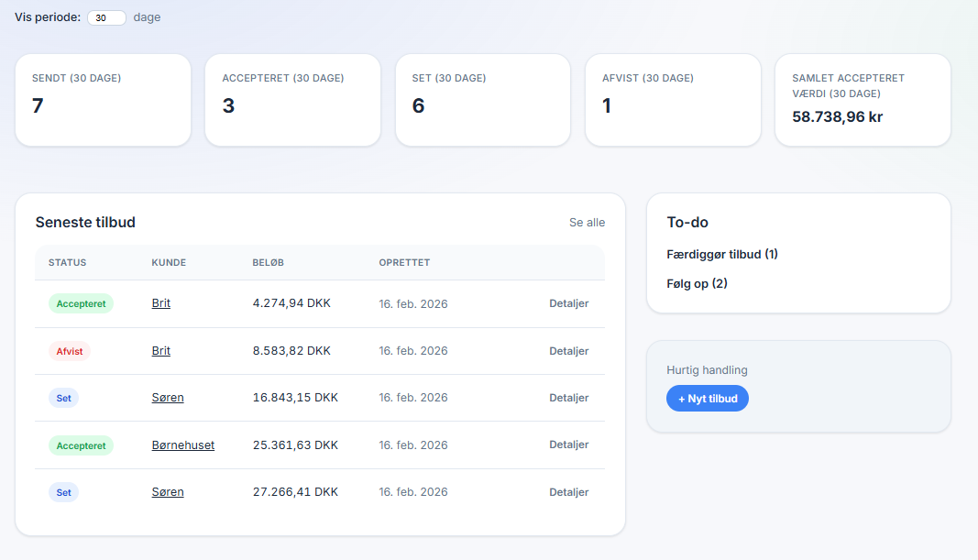The width and height of the screenshot is (978, 560).
Task: Open the Samlet accepteret værdi card
Action: coord(863,100)
